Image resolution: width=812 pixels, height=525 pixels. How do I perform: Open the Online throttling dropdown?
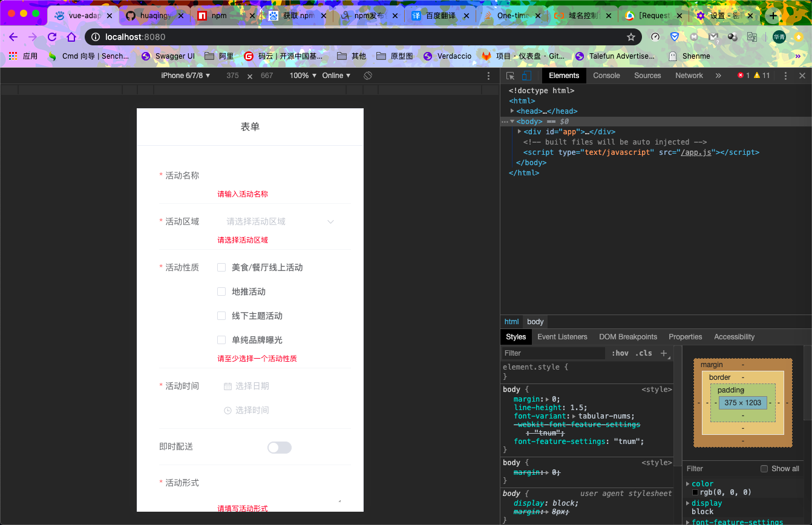click(336, 76)
